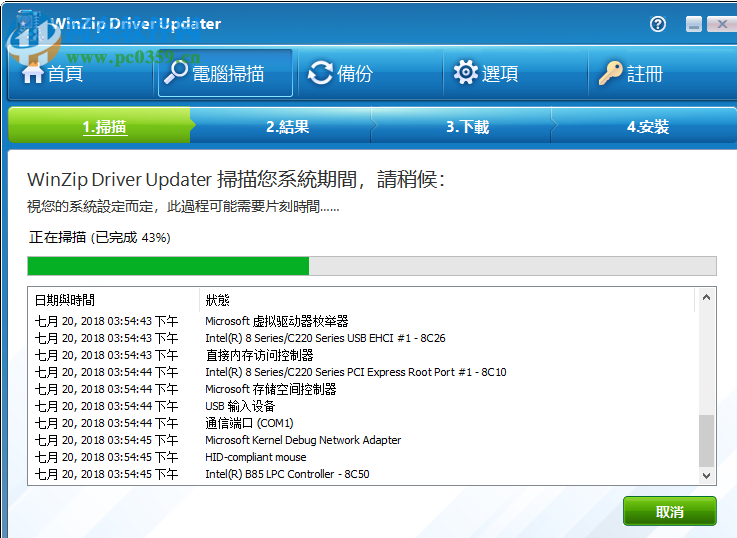The width and height of the screenshot is (737, 538).
Task: Select the Microsoft Kernel Debug Network Adapter row
Action: pos(362,440)
